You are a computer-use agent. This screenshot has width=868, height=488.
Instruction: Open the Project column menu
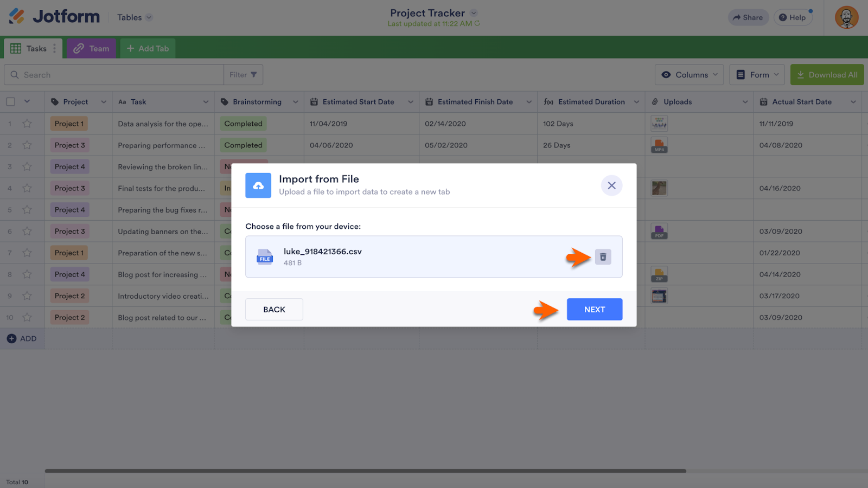point(104,102)
